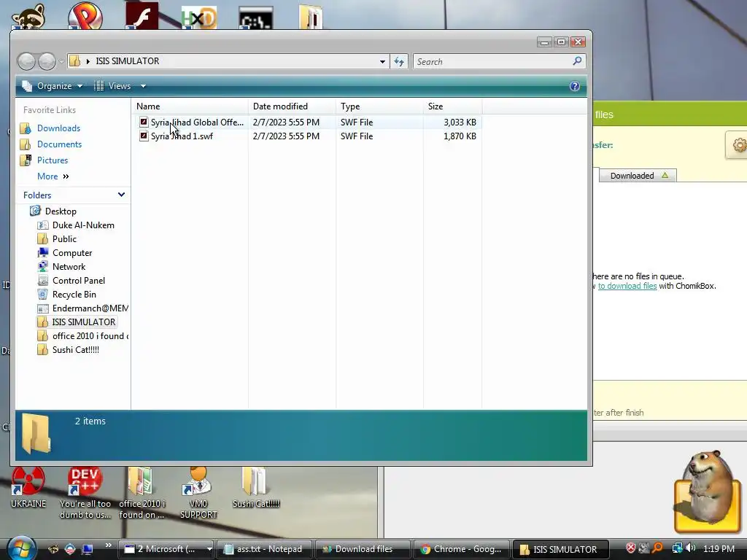Open the recent pages dropdown arrow
Viewport: 747px width, 560px height.
point(61,61)
